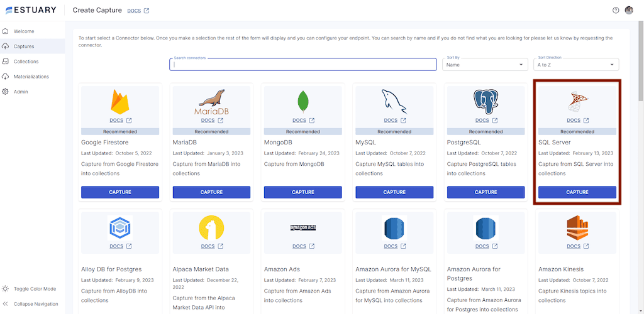Click the "Alloy DB for Postgres" title
Image resolution: width=644 pixels, height=314 pixels.
[111, 269]
